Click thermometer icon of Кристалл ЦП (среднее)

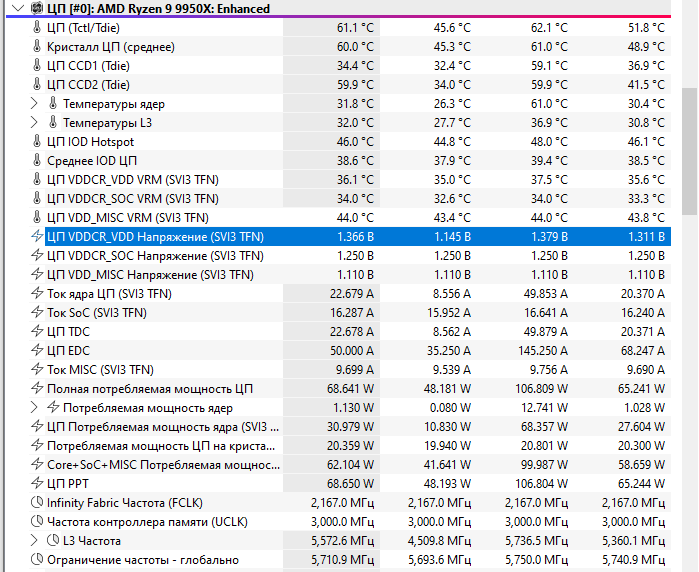[37, 46]
